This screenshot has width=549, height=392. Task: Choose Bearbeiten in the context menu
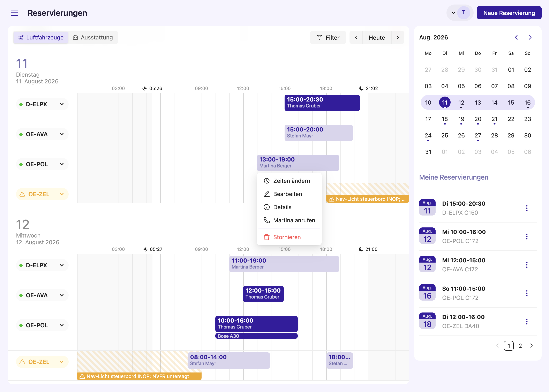[x=289, y=194]
